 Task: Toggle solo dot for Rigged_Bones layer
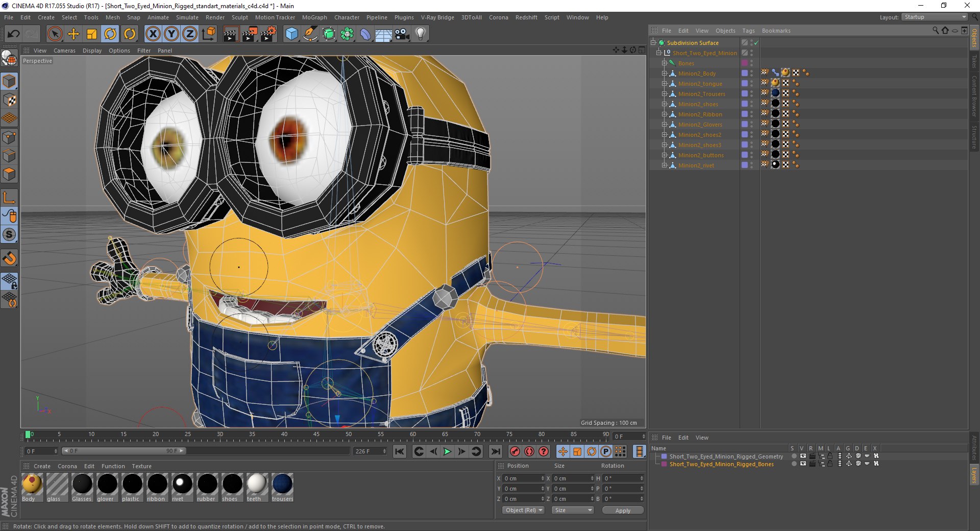click(x=794, y=464)
